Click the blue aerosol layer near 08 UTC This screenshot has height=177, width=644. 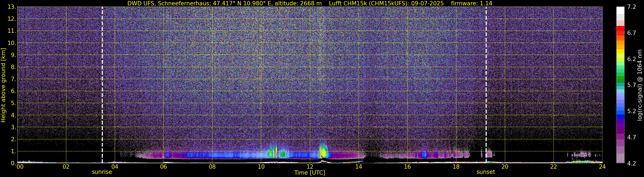coord(212,155)
